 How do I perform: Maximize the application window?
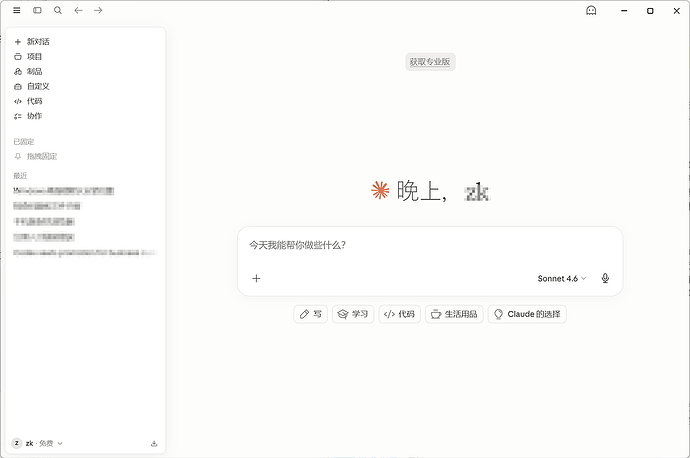click(x=650, y=11)
